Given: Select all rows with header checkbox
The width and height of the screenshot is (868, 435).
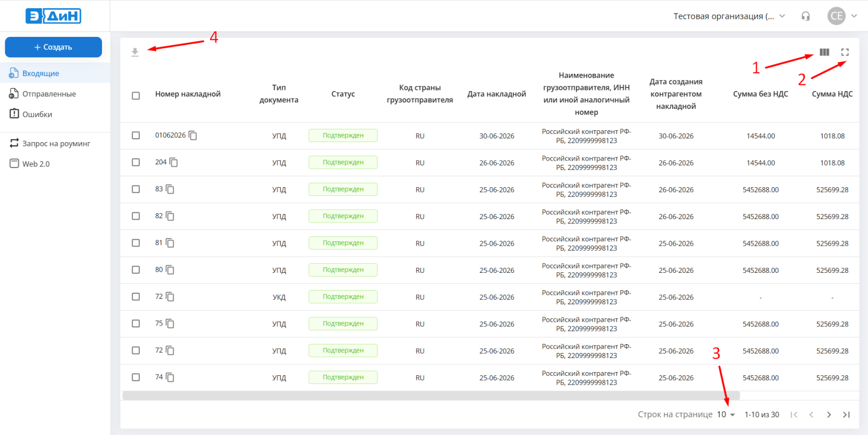Looking at the screenshot, I should click(136, 95).
